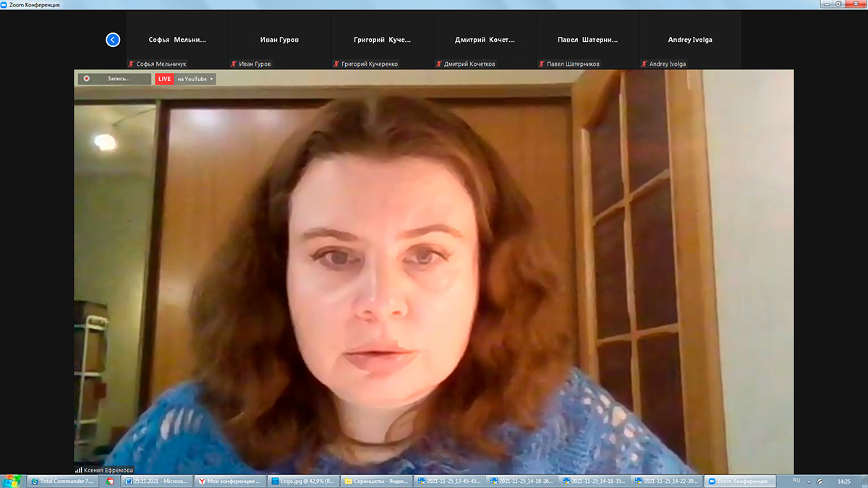Click the Zoom Конференция title bar icon

(x=4, y=4)
